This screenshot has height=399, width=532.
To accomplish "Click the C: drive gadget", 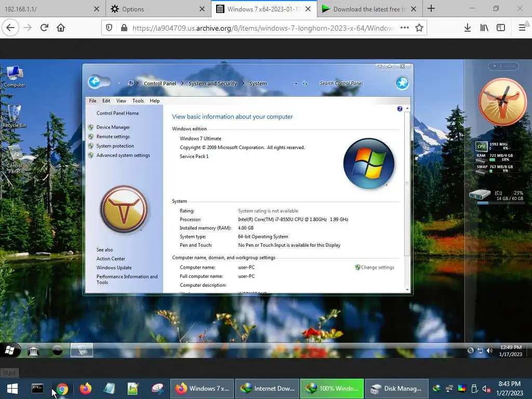I will coord(496,196).
